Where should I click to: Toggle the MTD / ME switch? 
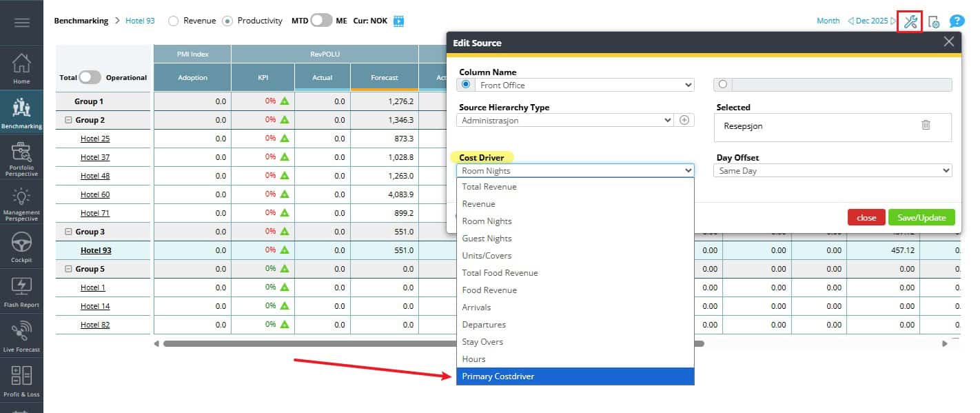pos(321,21)
